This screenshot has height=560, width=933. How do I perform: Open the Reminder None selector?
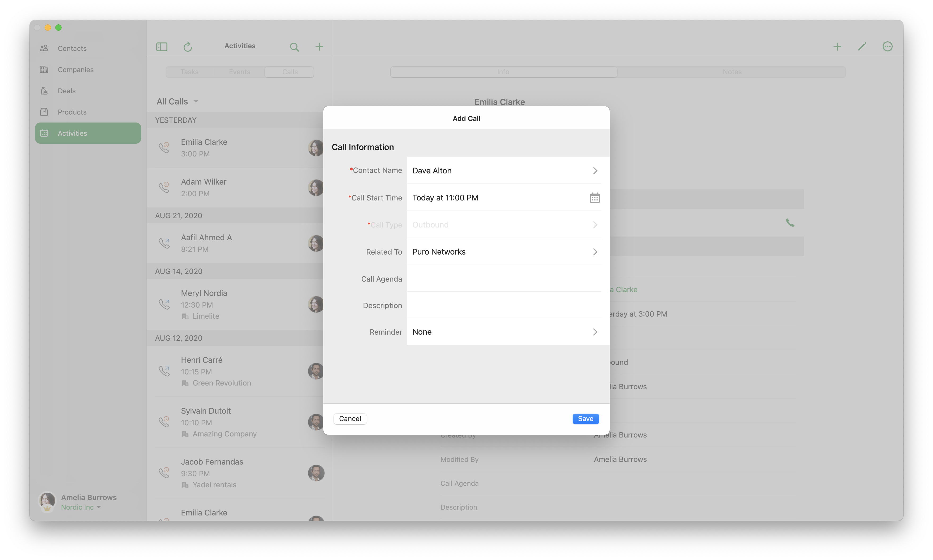595,332
